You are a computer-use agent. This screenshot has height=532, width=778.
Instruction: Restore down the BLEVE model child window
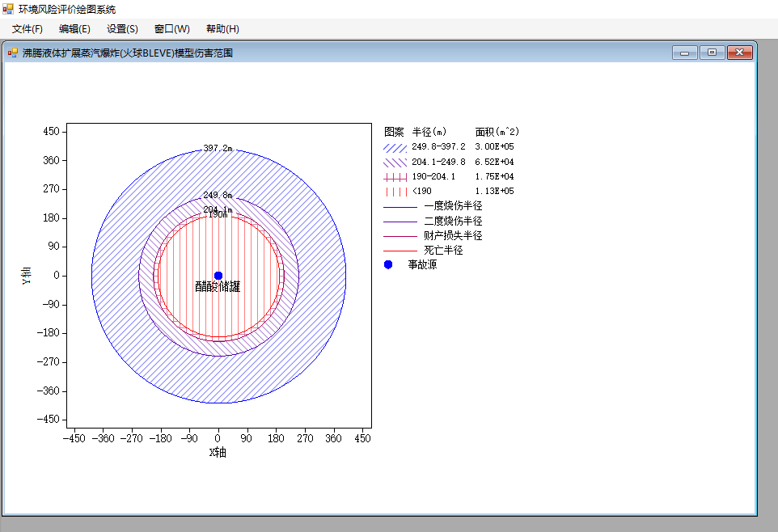tap(712, 53)
